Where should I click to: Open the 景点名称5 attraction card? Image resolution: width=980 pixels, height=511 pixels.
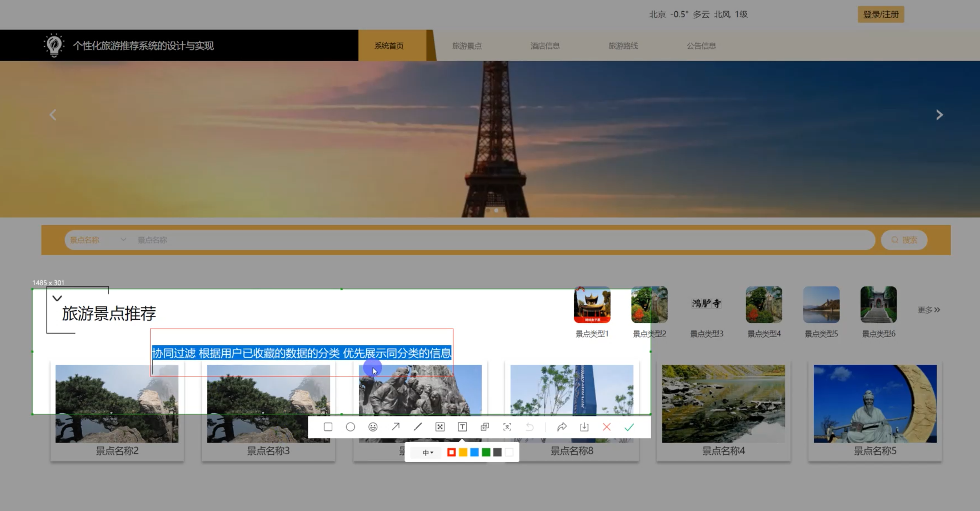875,411
